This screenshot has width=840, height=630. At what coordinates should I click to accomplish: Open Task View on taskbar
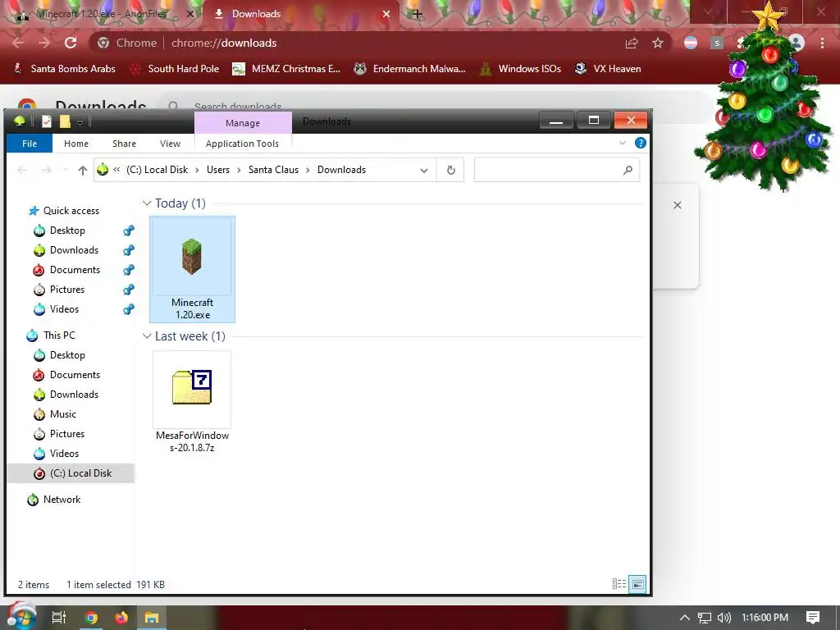click(x=59, y=618)
